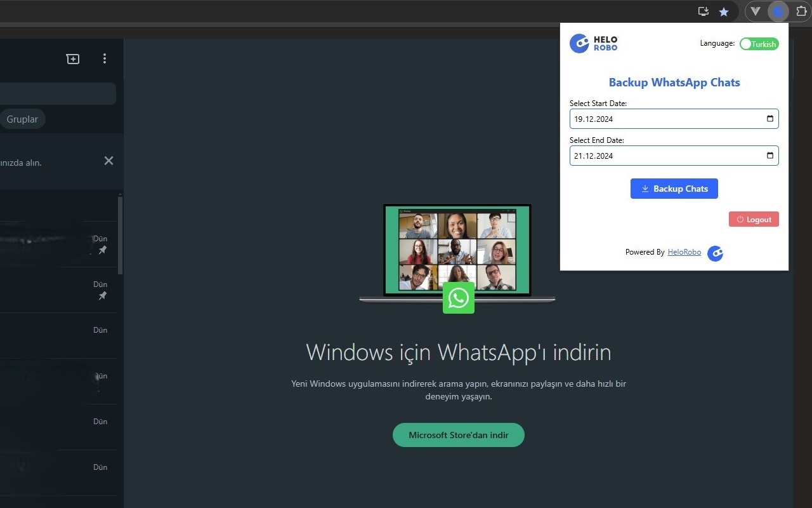This screenshot has height=508, width=812.
Task: Click the install app icon in address bar
Action: tap(703, 11)
